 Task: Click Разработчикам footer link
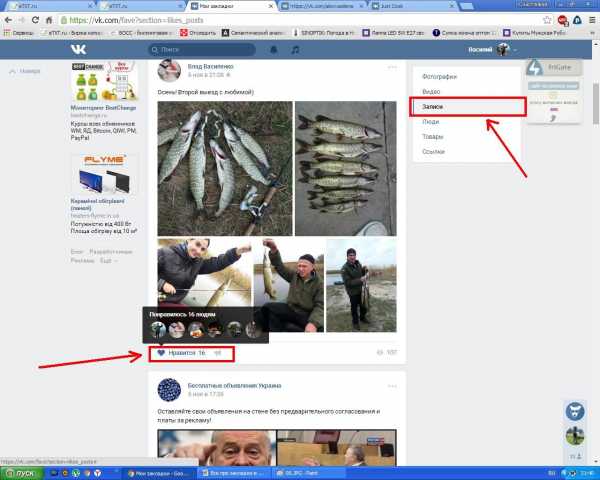pos(111,252)
